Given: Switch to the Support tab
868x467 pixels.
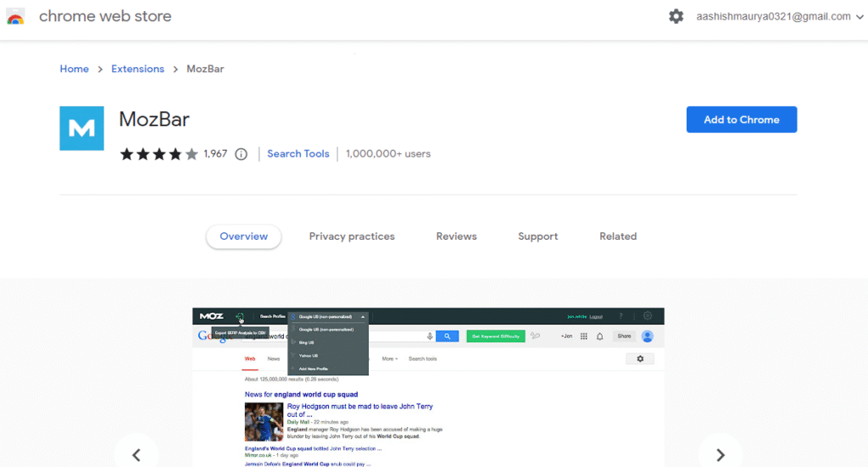Looking at the screenshot, I should point(538,236).
